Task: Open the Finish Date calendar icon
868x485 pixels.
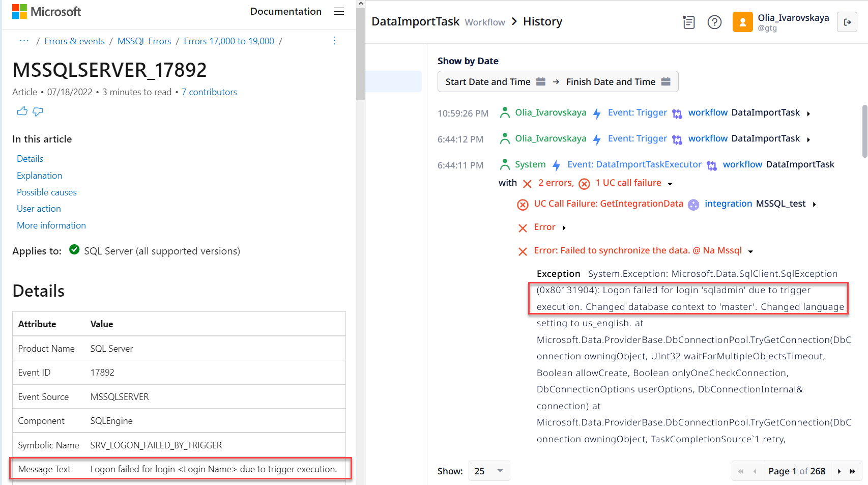Action: coord(666,82)
